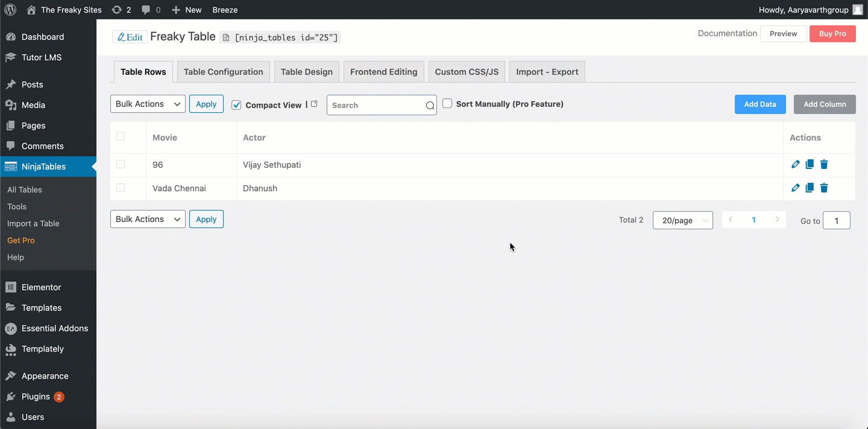
Task: Focus the Go to page number field
Action: coord(837,220)
